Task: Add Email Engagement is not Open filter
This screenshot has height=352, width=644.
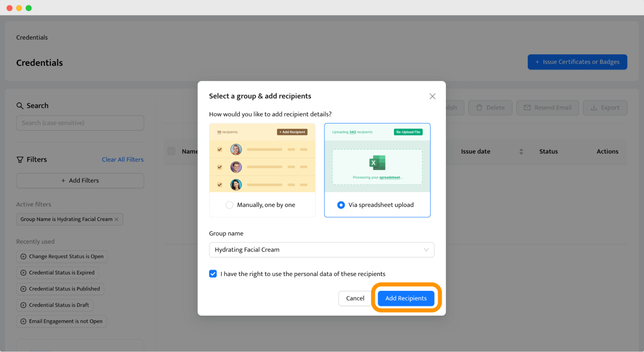Action: (62, 321)
